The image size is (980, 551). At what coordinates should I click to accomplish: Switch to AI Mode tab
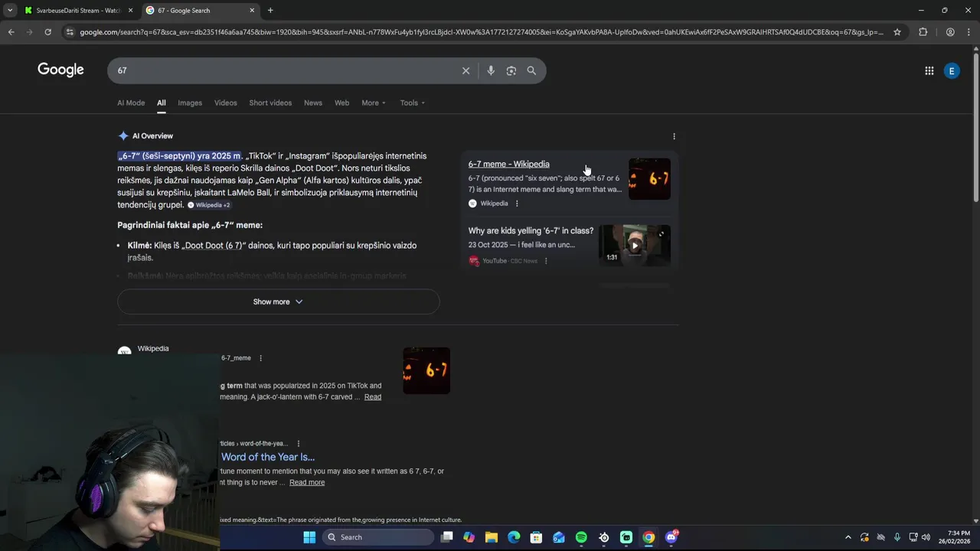[131, 103]
